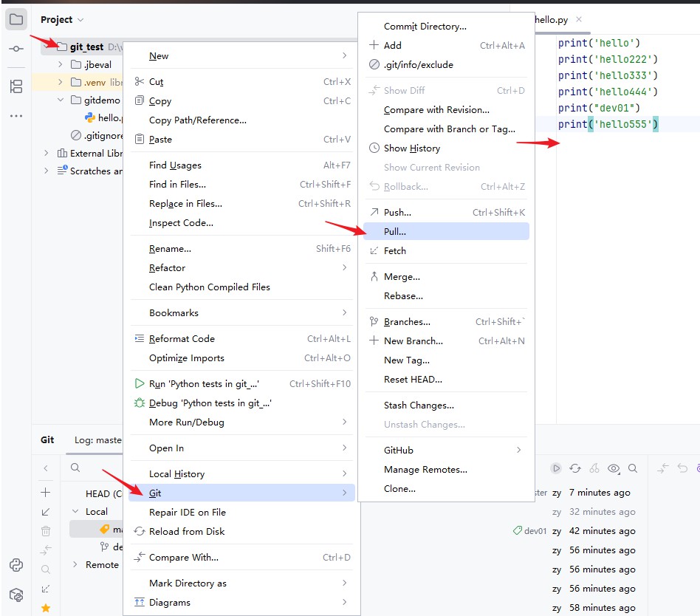The height and width of the screenshot is (616, 700).
Task: Click the trash delete icon in Git branches toolbar
Action: [x=46, y=531]
